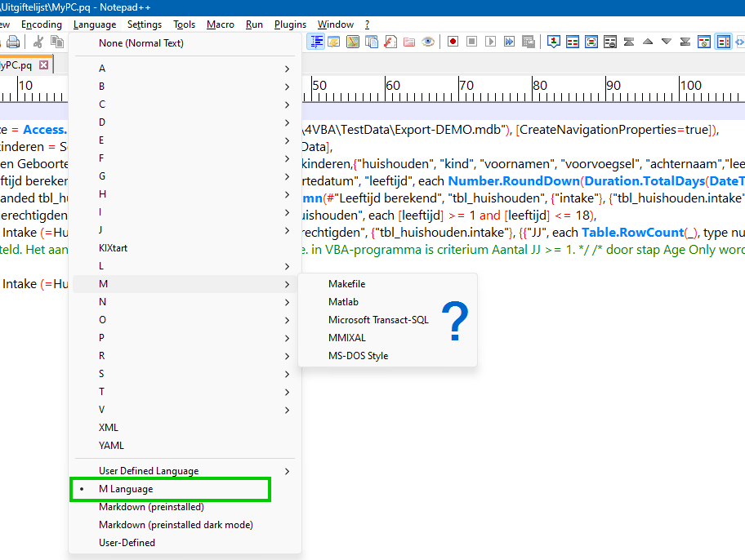Viewport: 745px width, 560px height.
Task: Toggle document monitoring with the eye icon
Action: (428, 42)
